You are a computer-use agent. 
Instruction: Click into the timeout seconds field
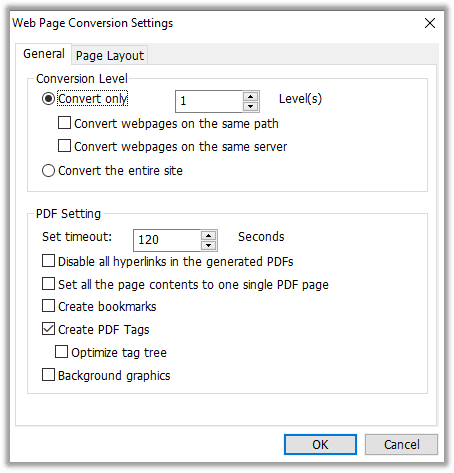click(x=167, y=240)
